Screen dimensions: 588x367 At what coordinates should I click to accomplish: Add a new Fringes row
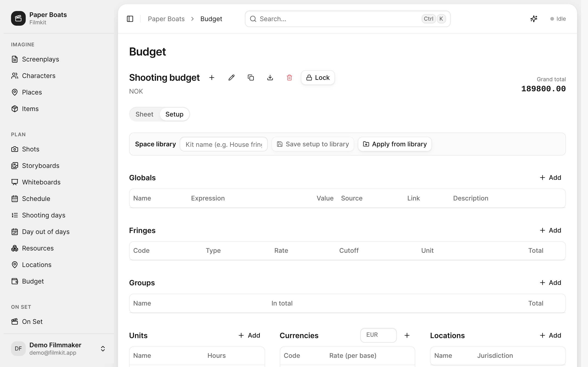[x=550, y=230]
